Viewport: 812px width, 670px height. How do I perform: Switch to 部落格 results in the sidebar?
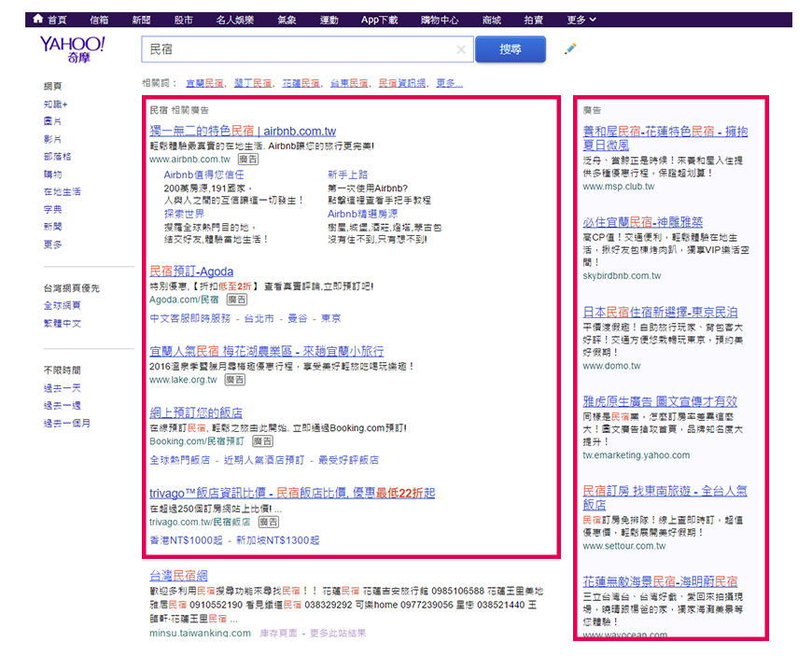[x=58, y=157]
